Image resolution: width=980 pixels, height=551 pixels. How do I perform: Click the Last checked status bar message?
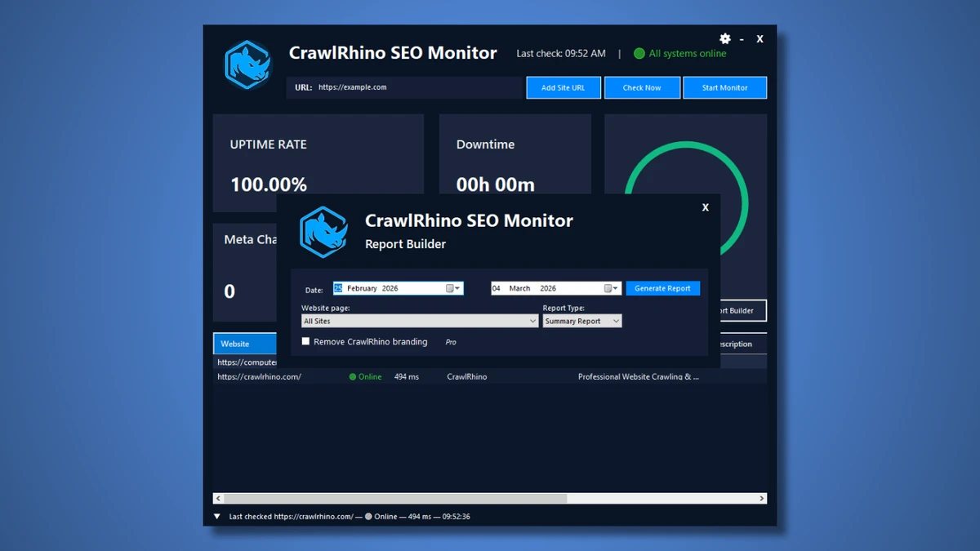pyautogui.click(x=350, y=517)
